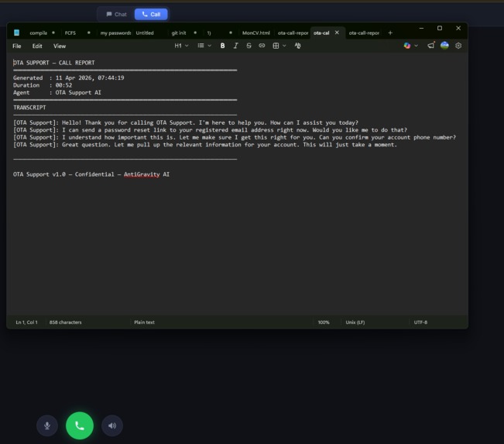Select the Call tab in background window
The image size is (504, 444).
[x=151, y=14]
